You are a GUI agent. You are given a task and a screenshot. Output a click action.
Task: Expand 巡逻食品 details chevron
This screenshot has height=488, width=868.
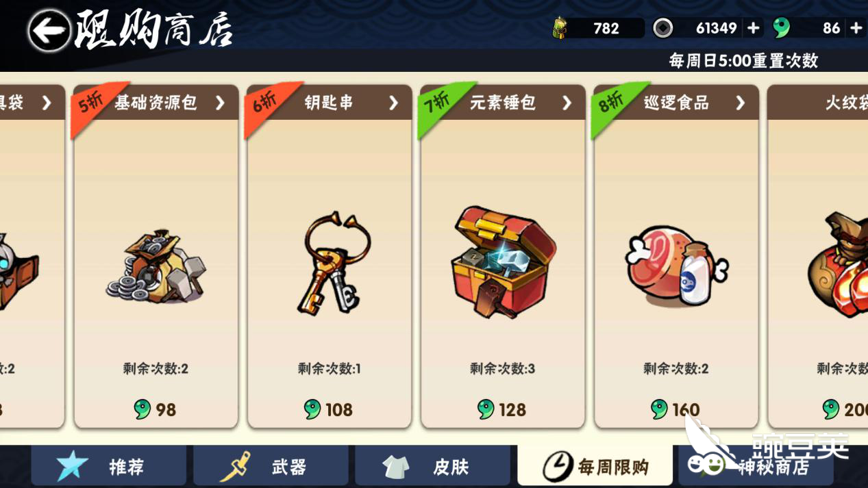tap(740, 103)
